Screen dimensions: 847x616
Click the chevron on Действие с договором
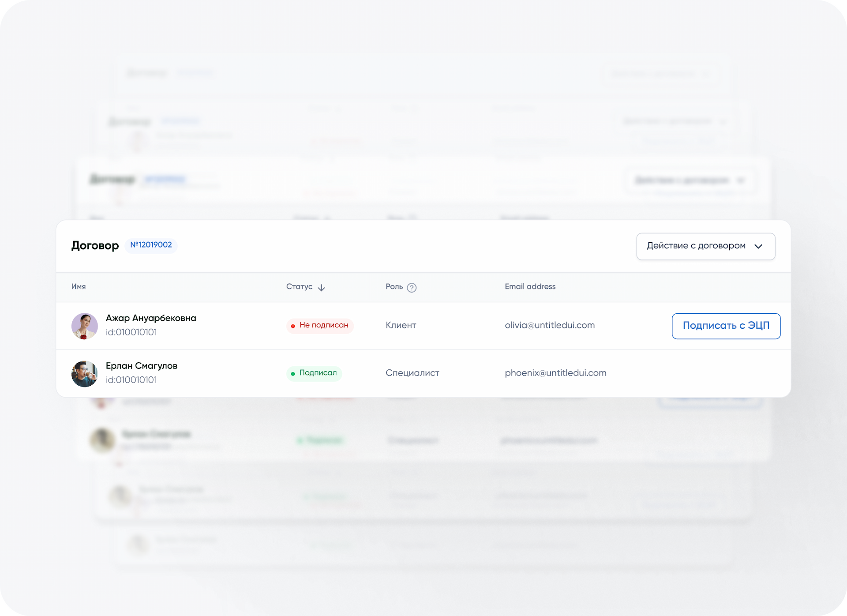(758, 246)
